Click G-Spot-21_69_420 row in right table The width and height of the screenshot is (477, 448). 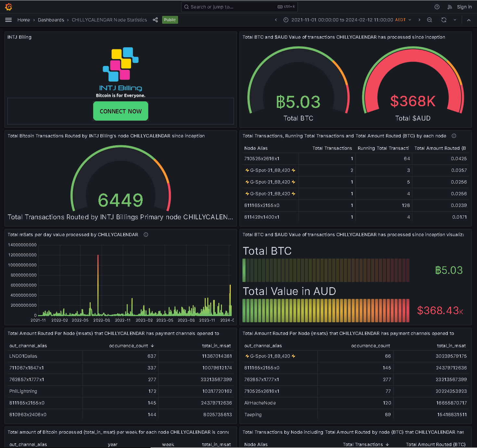click(355, 356)
